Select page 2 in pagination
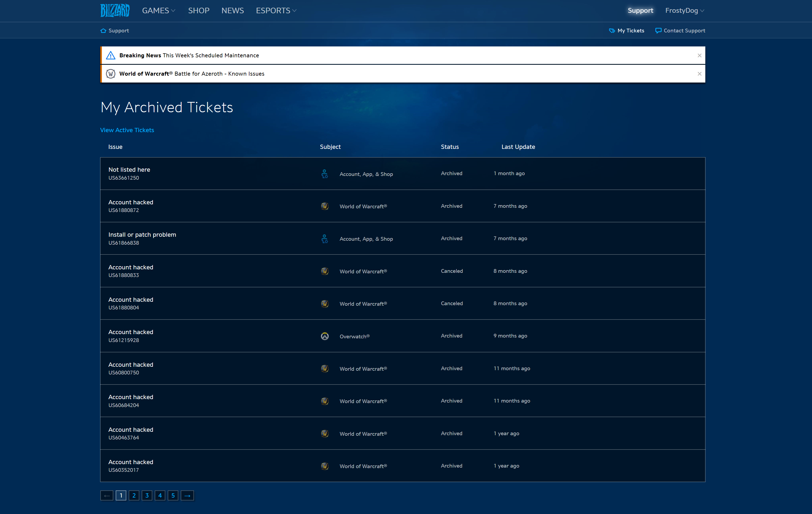The width and height of the screenshot is (812, 514). point(134,495)
